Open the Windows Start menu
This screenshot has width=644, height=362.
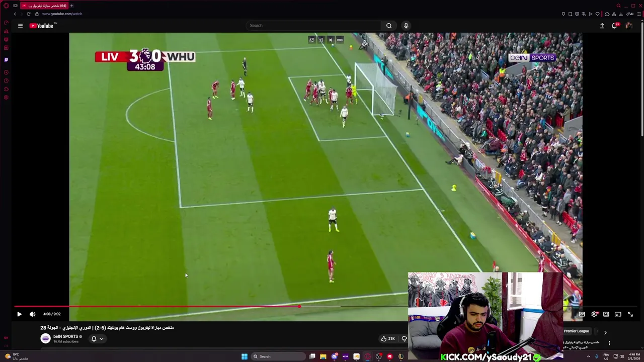click(x=244, y=356)
